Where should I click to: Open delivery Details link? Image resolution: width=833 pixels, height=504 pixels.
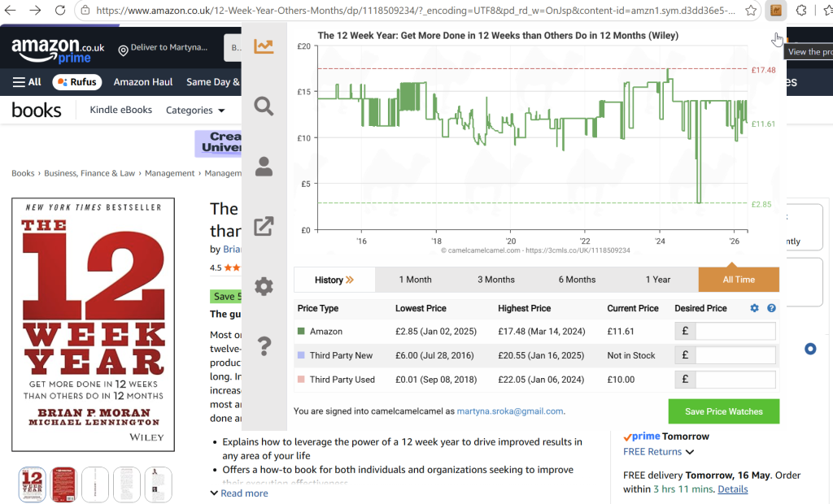733,489
